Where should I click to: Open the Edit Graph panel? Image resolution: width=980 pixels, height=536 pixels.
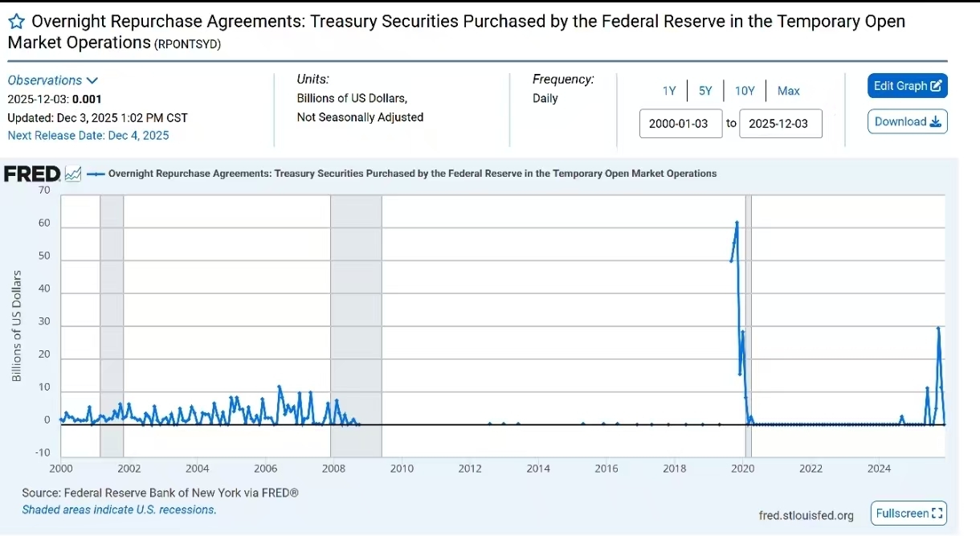tap(907, 86)
